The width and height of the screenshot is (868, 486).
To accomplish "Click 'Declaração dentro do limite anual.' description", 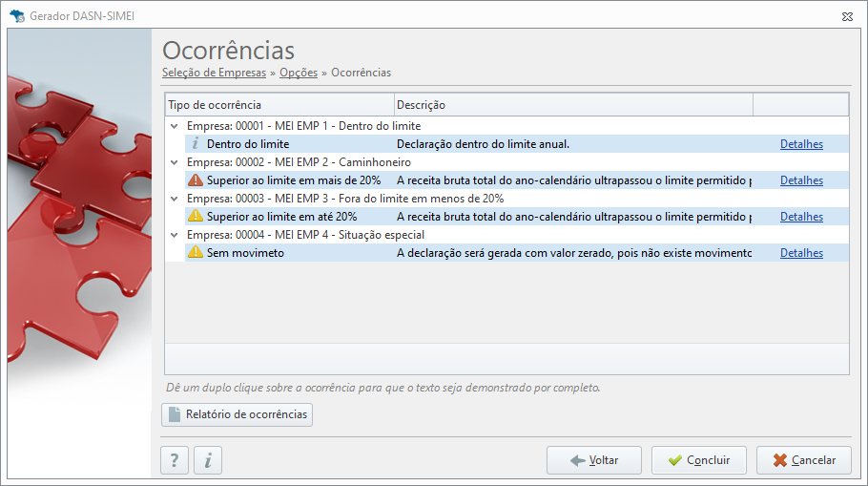I will click(x=483, y=144).
